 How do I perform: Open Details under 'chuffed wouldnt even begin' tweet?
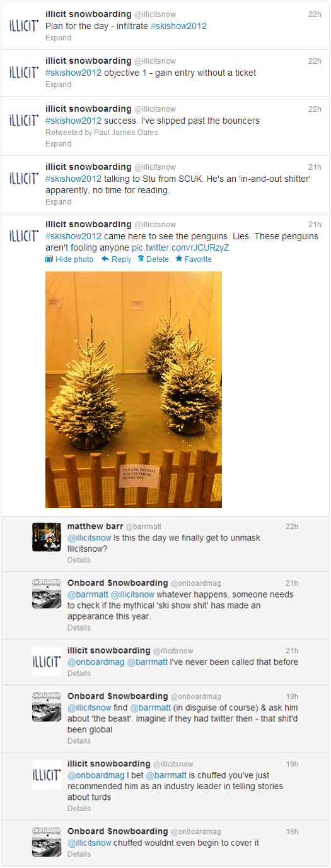(x=79, y=854)
